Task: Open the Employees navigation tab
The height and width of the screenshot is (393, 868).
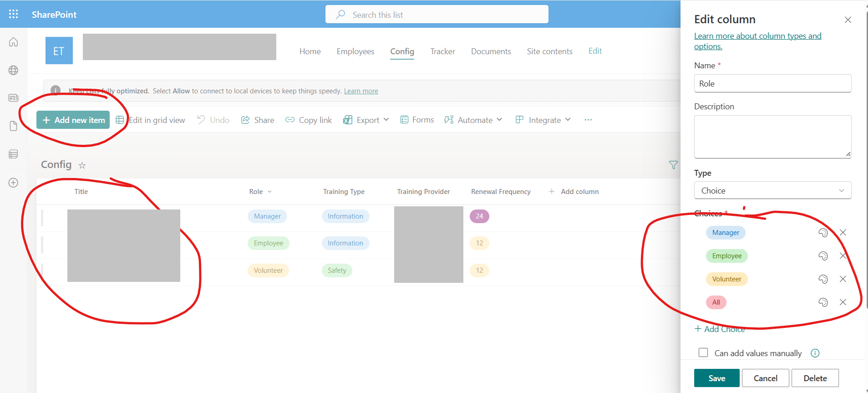Action: [x=355, y=51]
